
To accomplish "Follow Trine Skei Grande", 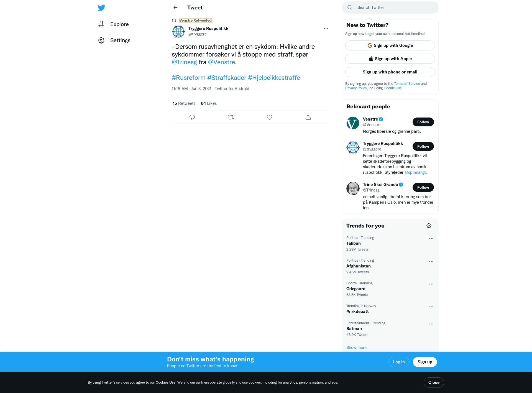I will pyautogui.click(x=423, y=187).
